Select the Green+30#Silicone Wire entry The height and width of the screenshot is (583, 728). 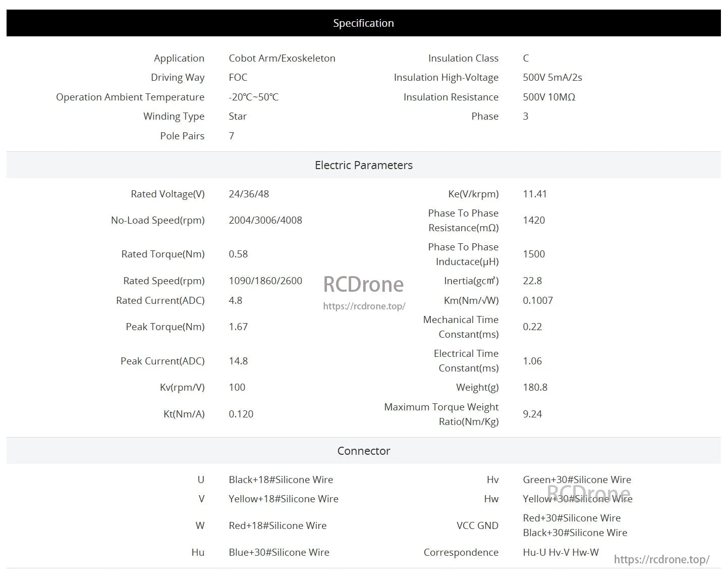(577, 480)
